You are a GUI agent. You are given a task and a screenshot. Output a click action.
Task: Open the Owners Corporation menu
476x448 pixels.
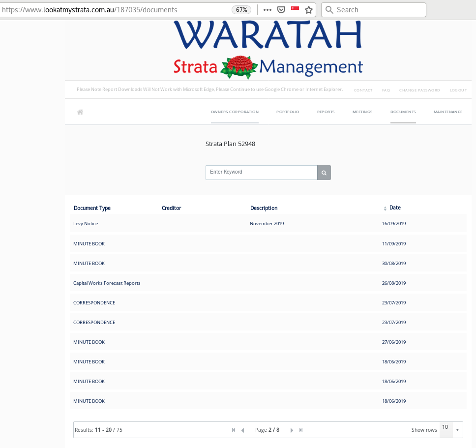pyautogui.click(x=235, y=112)
